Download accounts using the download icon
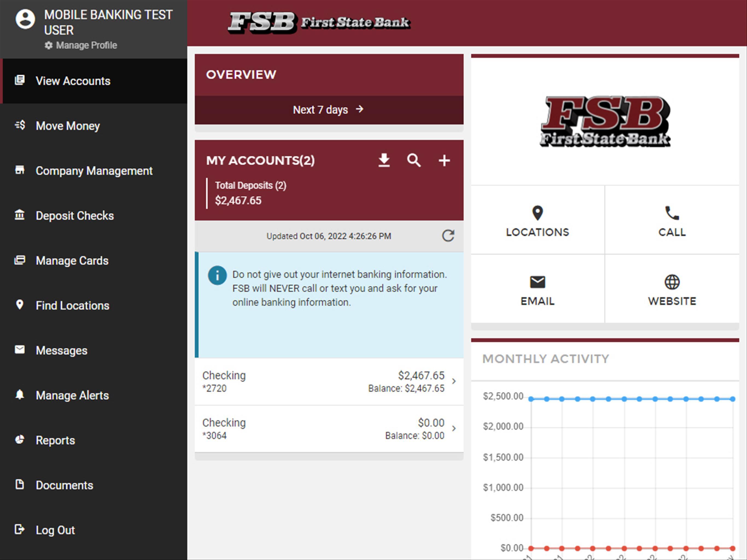 (384, 160)
